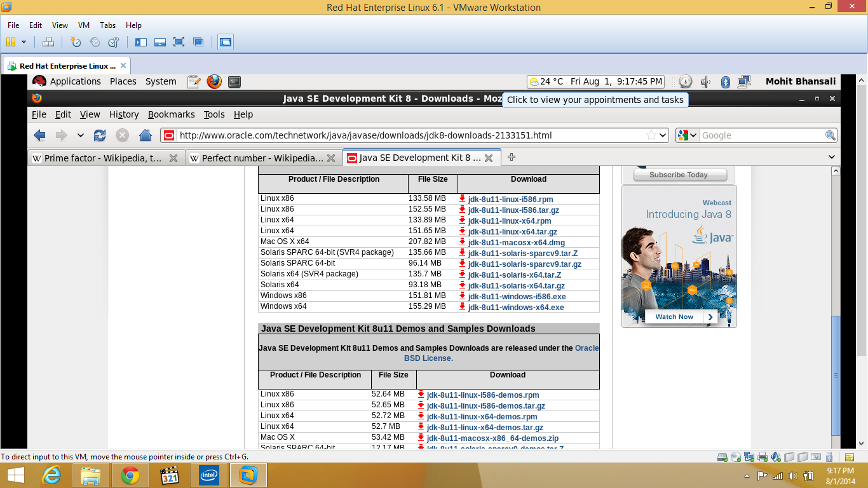Open Firefox History menu

(124, 114)
